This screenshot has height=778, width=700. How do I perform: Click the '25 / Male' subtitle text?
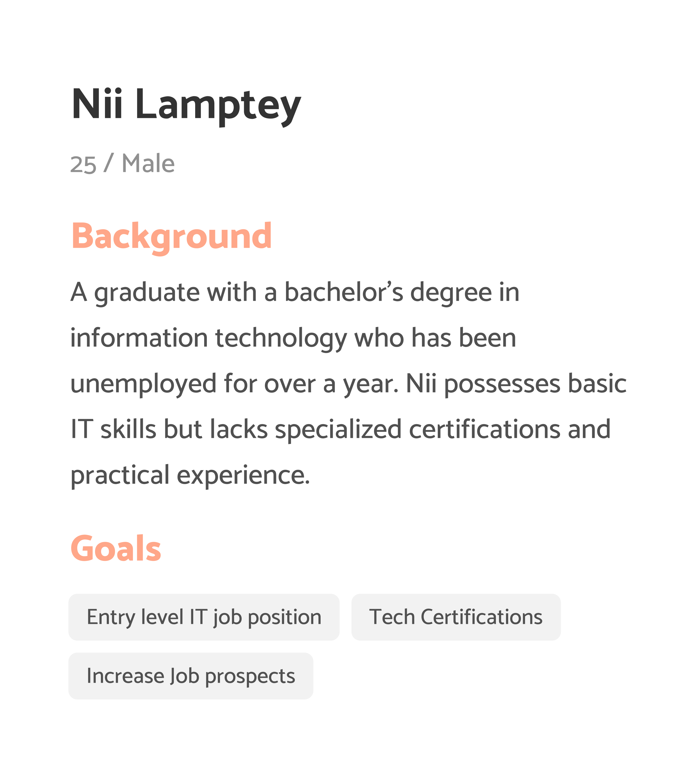click(122, 164)
